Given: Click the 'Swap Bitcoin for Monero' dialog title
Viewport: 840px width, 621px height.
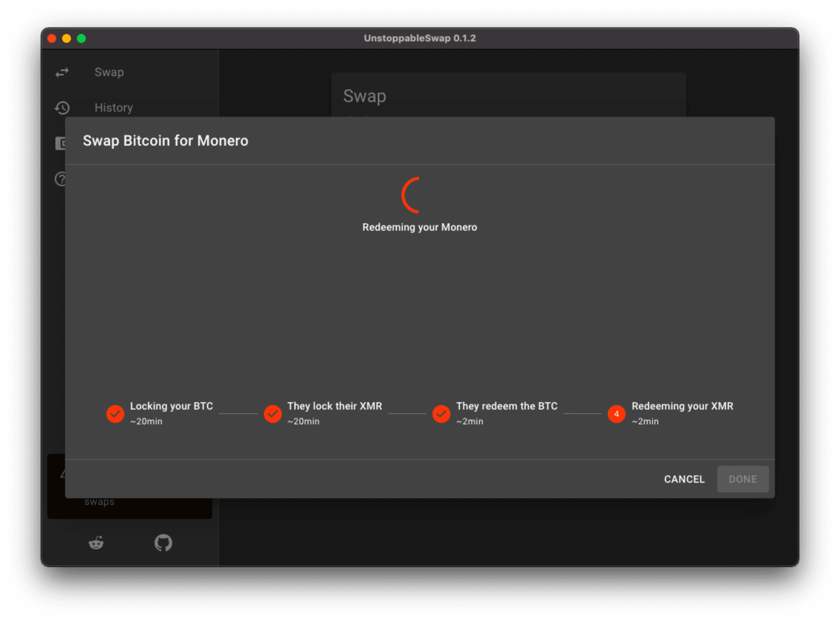Looking at the screenshot, I should pos(165,141).
